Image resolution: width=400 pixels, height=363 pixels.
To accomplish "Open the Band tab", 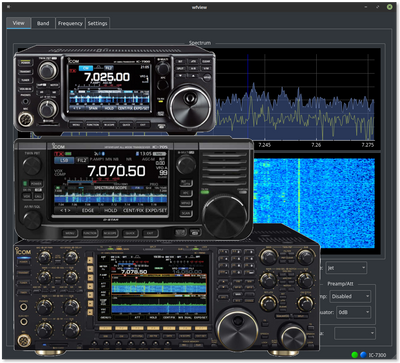I will [43, 23].
